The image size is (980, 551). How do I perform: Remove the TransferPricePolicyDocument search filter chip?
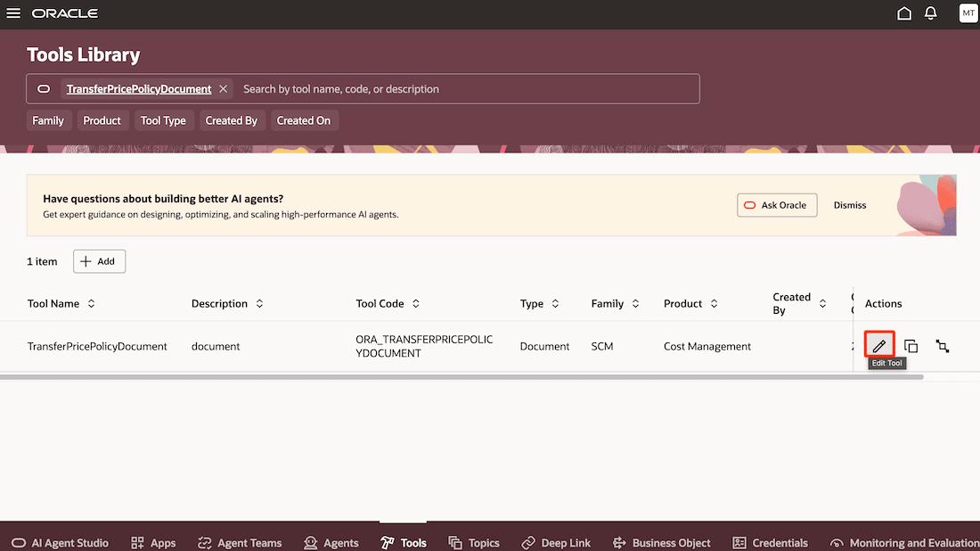tap(224, 88)
